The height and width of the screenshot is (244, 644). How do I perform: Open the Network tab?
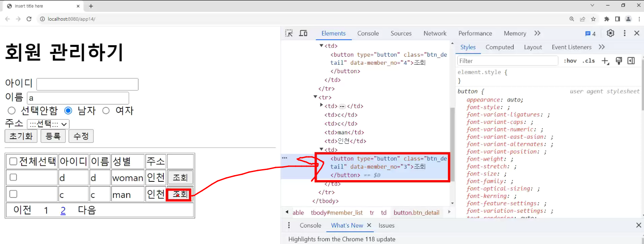435,33
